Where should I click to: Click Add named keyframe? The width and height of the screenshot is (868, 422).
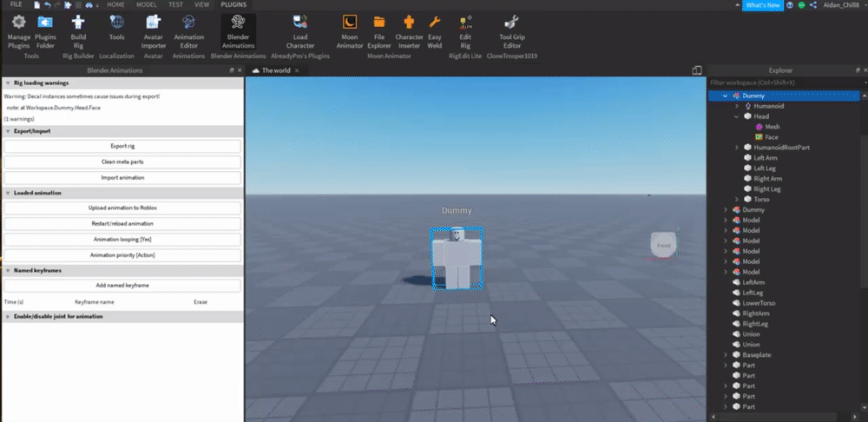122,286
